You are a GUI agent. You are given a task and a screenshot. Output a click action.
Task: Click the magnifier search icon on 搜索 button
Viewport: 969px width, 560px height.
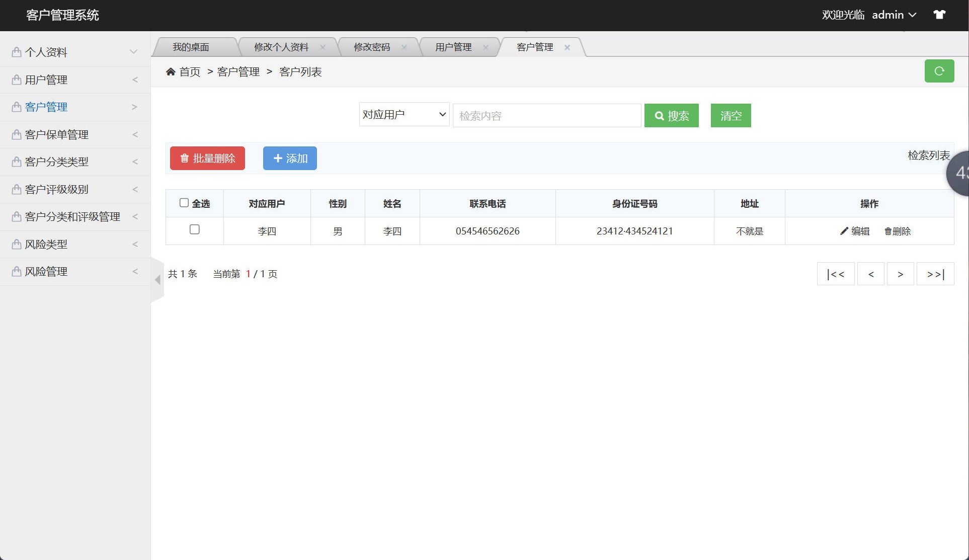point(660,115)
